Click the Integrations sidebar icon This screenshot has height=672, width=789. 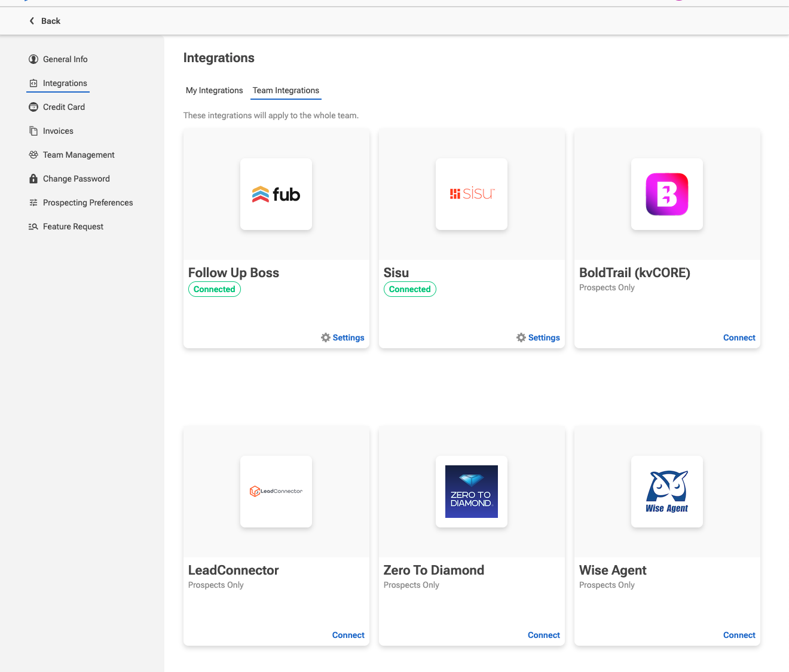[33, 83]
